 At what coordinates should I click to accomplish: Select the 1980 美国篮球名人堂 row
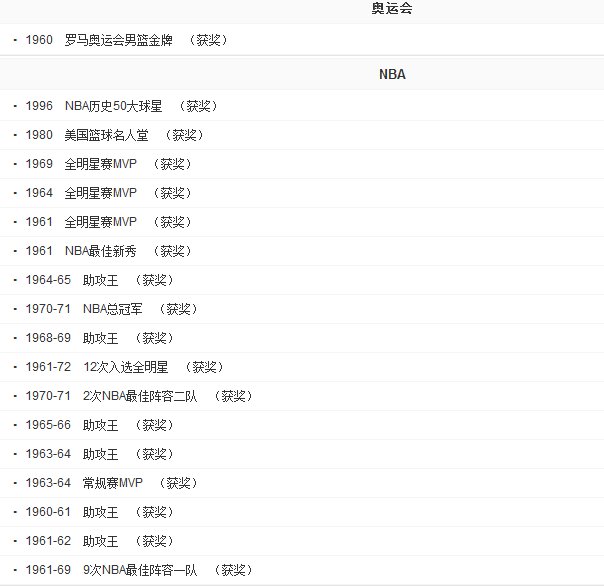[302, 135]
